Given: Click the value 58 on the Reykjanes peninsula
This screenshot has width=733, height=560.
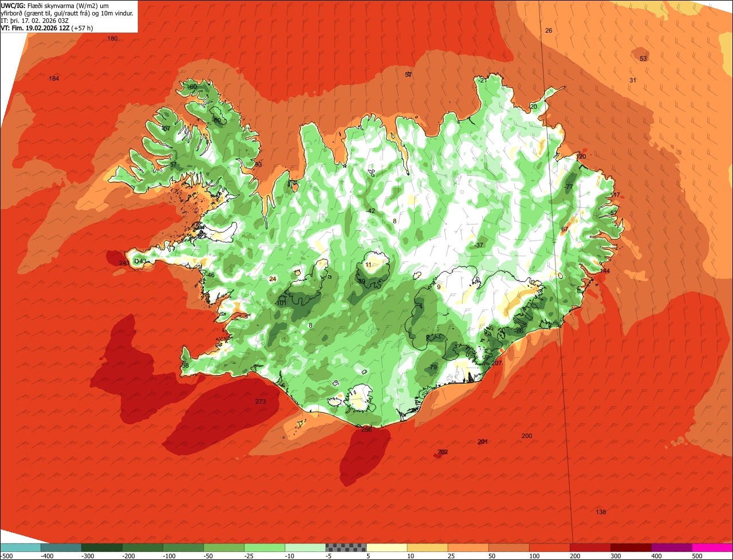Looking at the screenshot, I should click(185, 365).
